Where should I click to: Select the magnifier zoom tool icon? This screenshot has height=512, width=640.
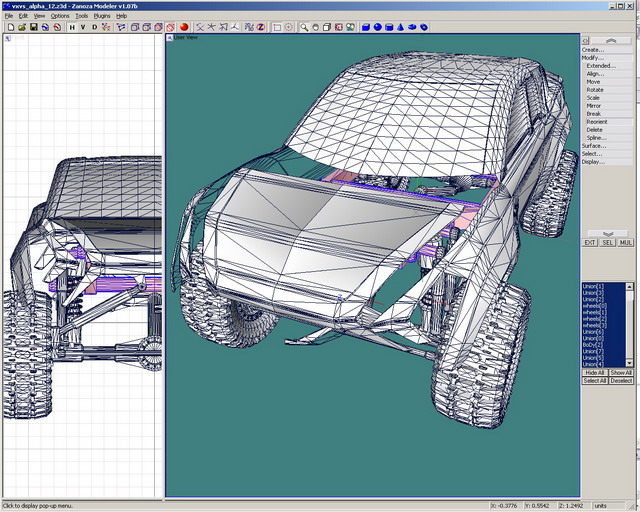click(304, 27)
